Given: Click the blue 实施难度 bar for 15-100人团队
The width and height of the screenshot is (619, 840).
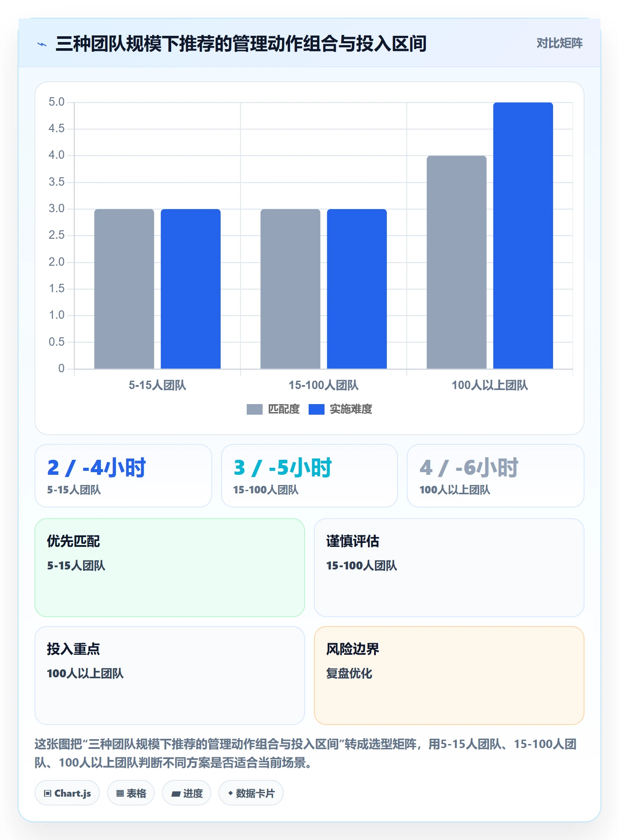Looking at the screenshot, I should click(x=357, y=289).
